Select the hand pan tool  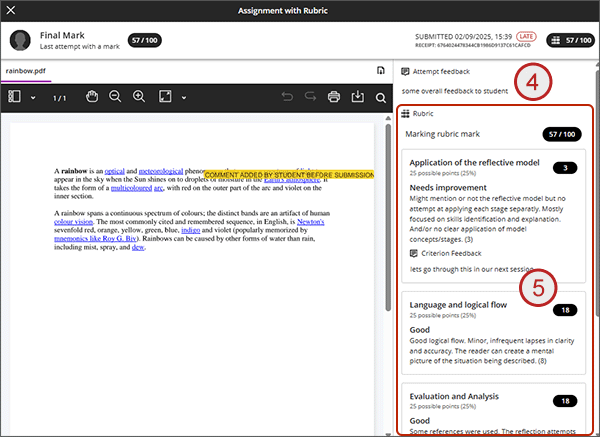click(x=91, y=97)
